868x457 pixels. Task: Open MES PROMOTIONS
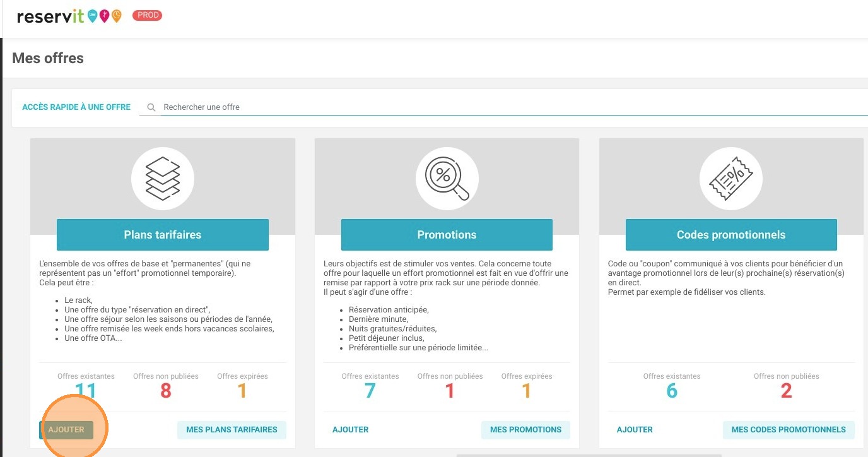click(x=525, y=430)
